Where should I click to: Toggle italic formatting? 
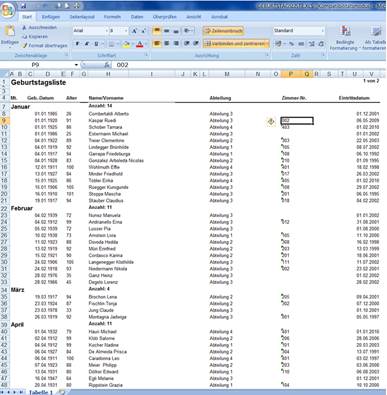tap(87, 44)
